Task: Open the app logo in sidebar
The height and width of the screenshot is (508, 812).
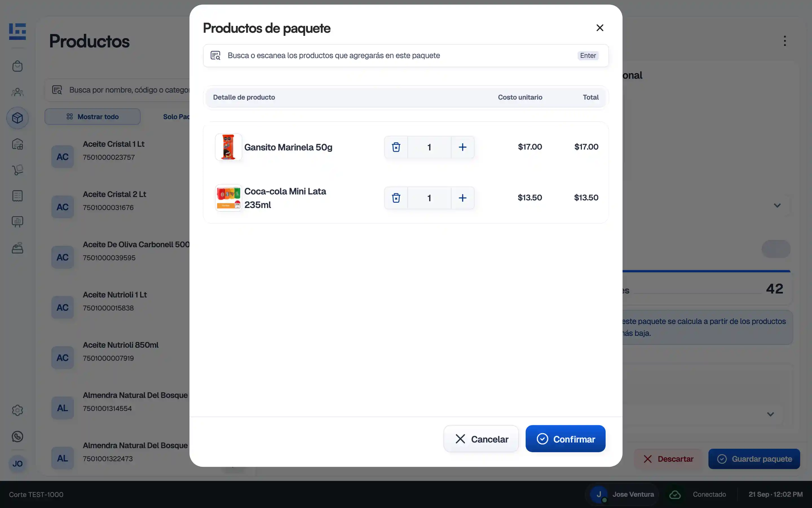Action: pos(17,32)
